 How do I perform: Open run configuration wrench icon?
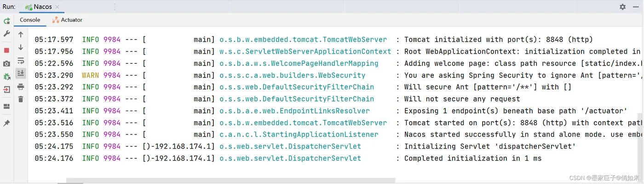[6, 34]
